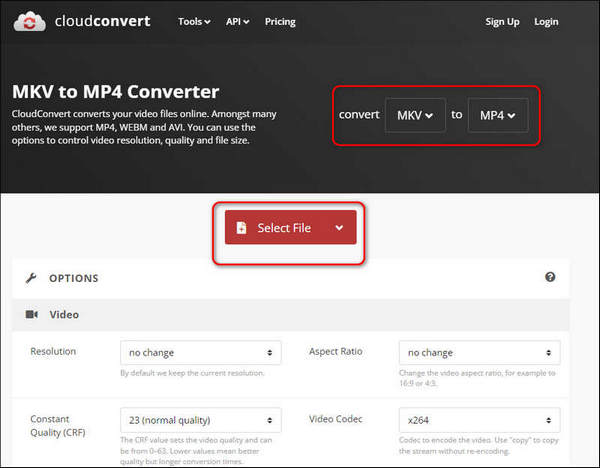
Task: Expand the Aspect Ratio dropdown
Action: pos(479,353)
